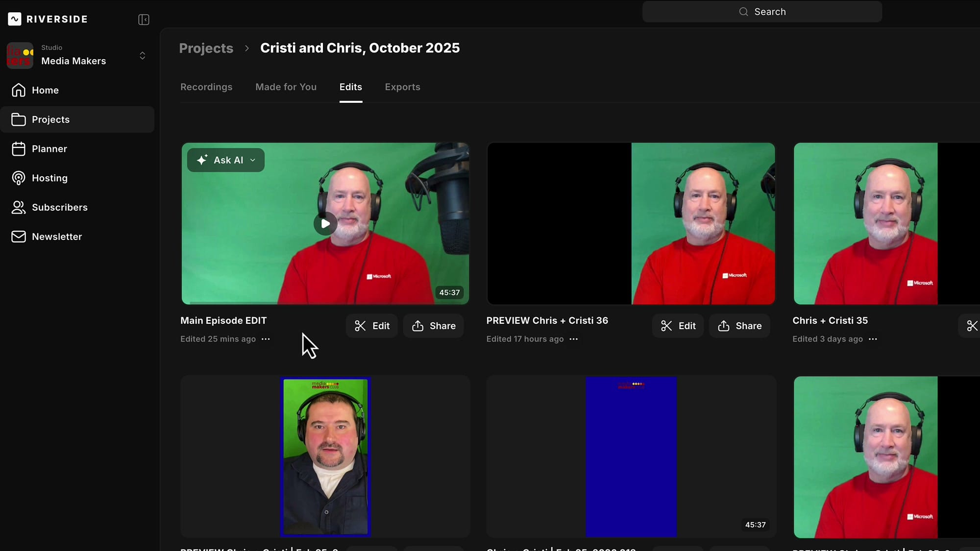Click the Subscribers people icon
This screenshot has width=980, height=551.
(x=19, y=208)
